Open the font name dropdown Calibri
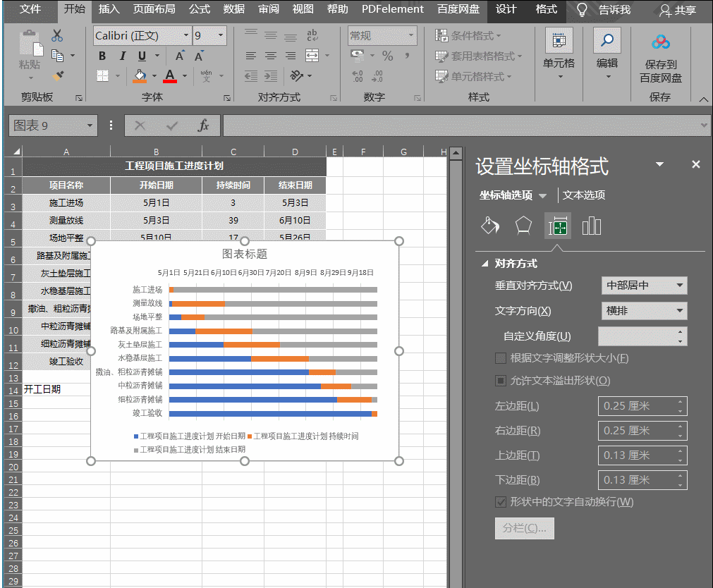The height and width of the screenshot is (588, 713). (x=186, y=35)
